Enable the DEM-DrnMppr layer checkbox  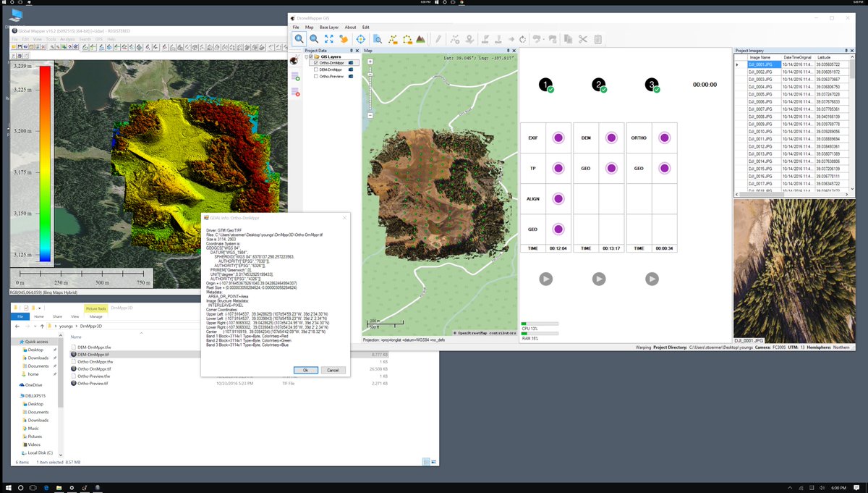click(x=316, y=69)
